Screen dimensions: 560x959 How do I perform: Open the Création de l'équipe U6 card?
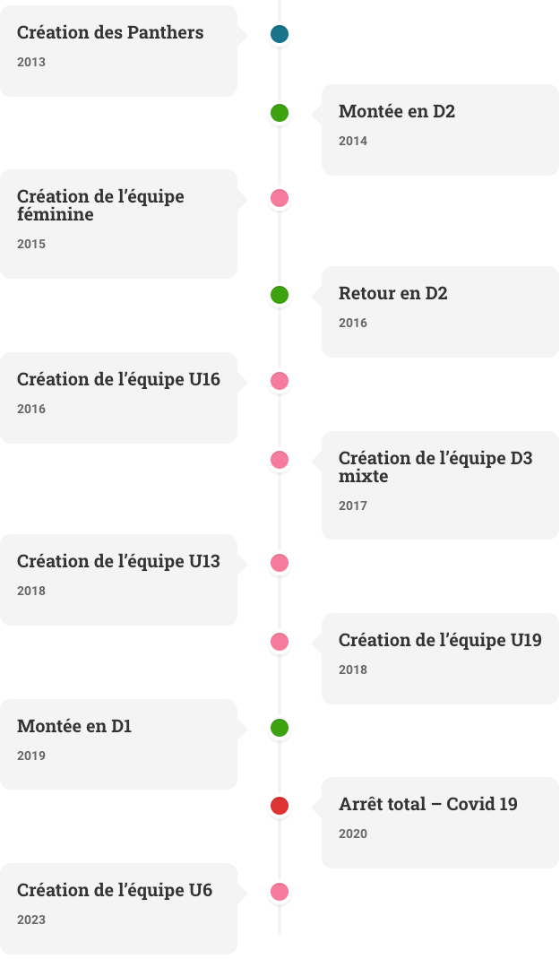click(x=118, y=909)
